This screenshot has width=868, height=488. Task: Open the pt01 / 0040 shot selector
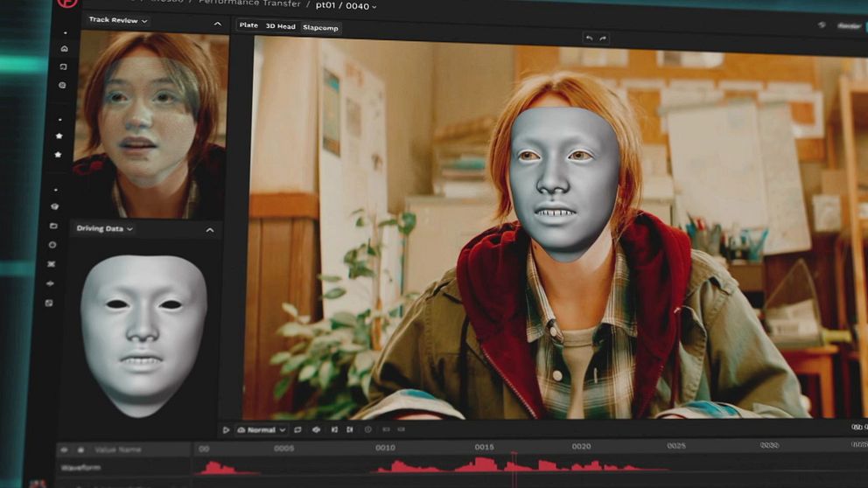(x=346, y=5)
